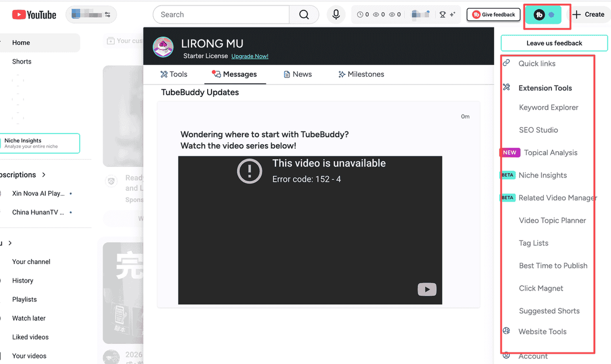Open the channel filter settings pill
Viewport: 611px width, 364px height.
click(x=91, y=15)
